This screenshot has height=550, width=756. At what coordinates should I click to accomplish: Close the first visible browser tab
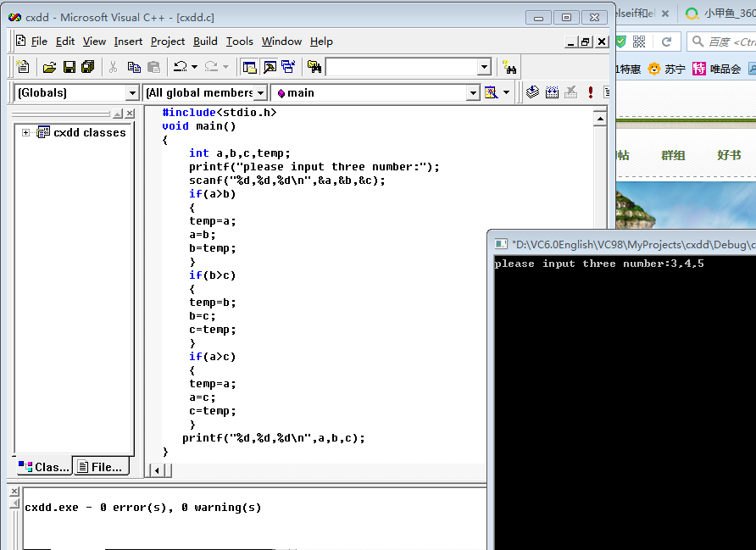pos(664,14)
